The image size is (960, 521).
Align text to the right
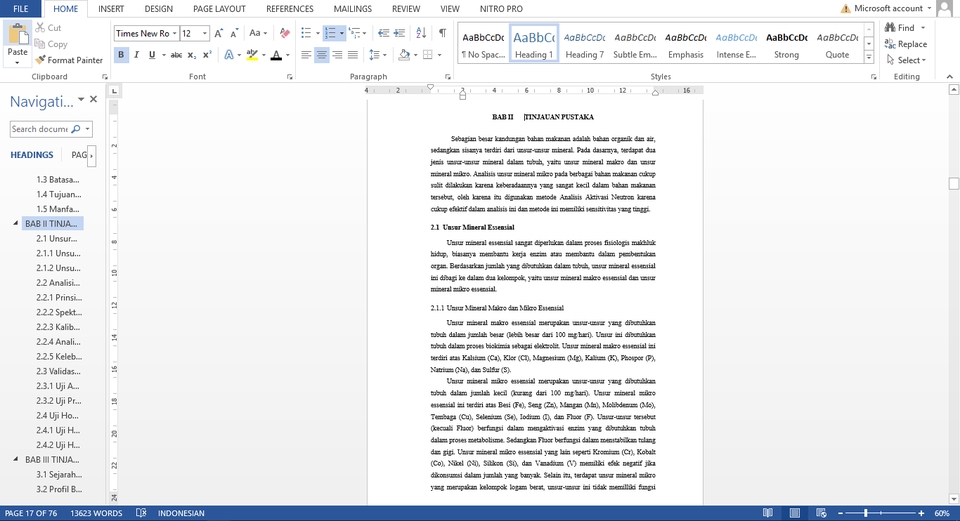(x=337, y=55)
